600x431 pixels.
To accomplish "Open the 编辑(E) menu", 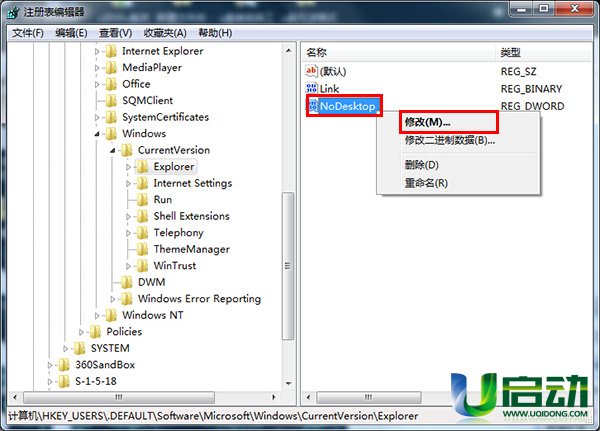I will (x=71, y=33).
